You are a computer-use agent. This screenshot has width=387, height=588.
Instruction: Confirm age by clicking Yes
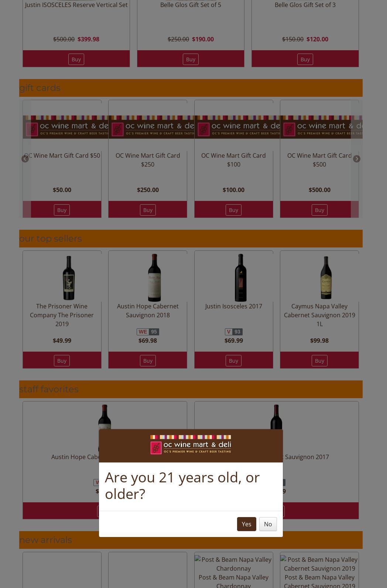pos(246,524)
